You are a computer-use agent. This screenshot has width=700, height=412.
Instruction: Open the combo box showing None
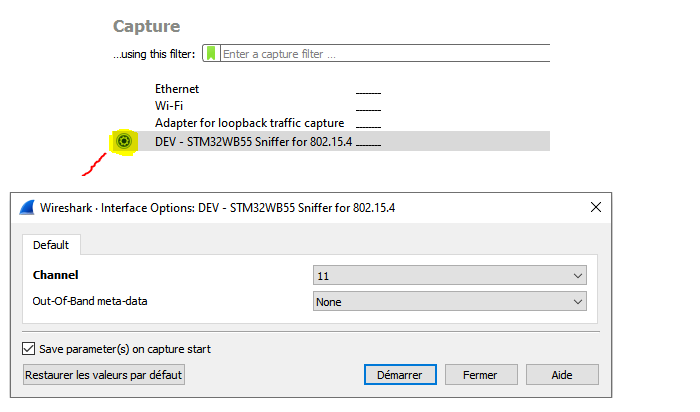coord(450,302)
